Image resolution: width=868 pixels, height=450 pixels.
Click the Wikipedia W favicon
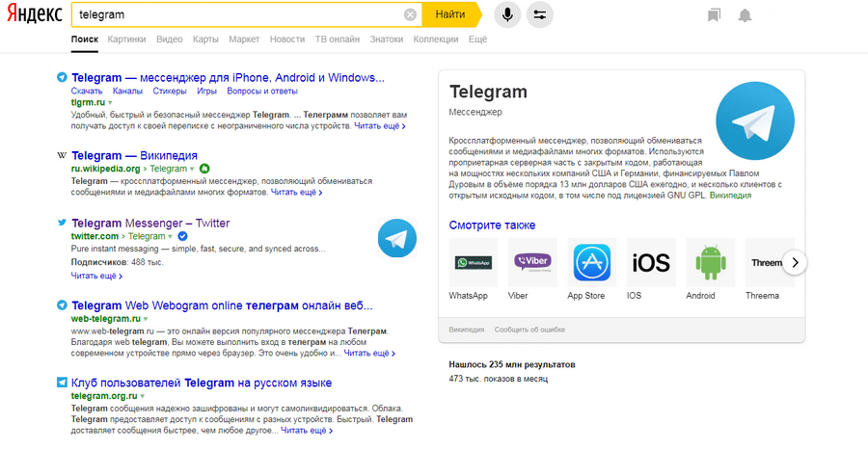coord(62,155)
